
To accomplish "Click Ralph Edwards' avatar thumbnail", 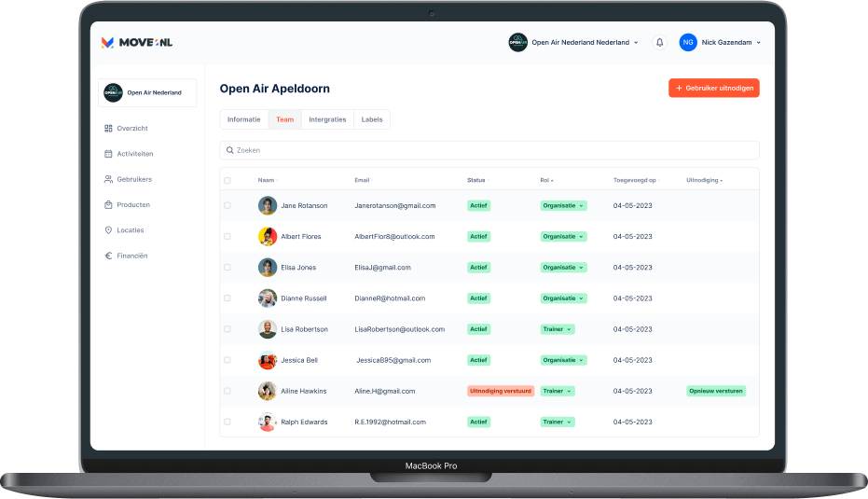I will tap(268, 422).
